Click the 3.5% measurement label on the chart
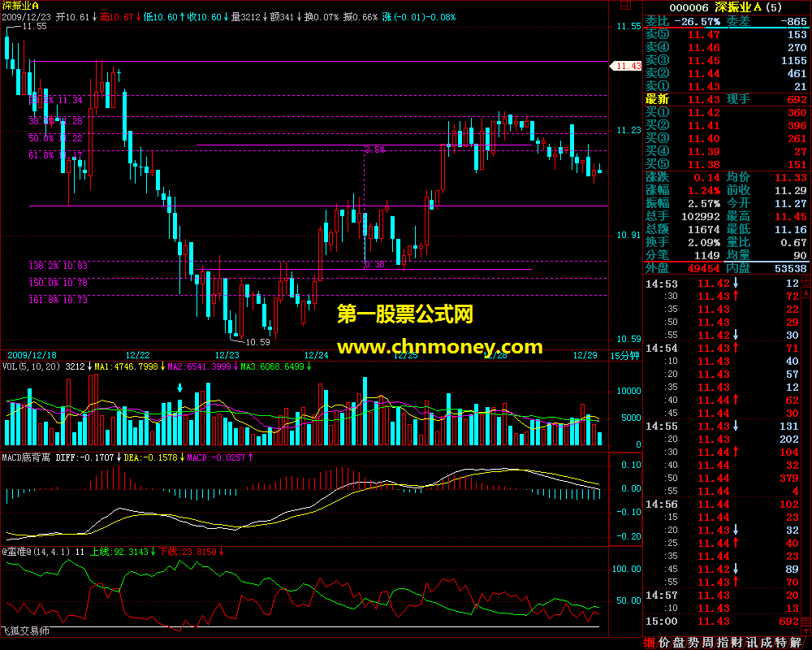 point(375,149)
